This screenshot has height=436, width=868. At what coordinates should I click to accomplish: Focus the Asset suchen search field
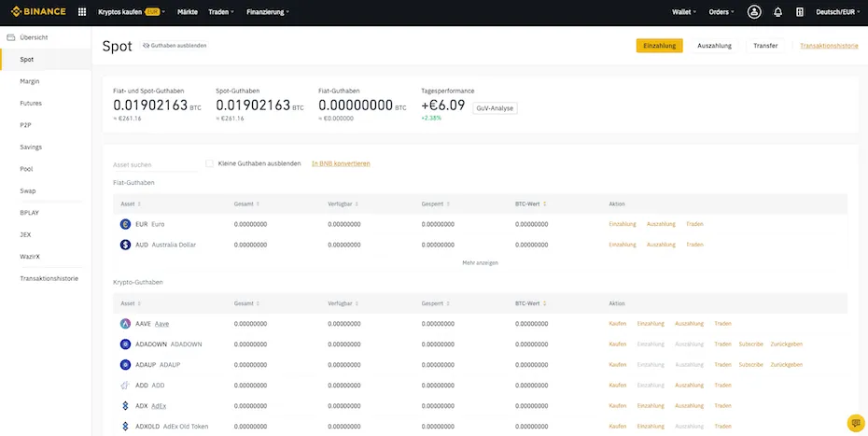(x=155, y=164)
